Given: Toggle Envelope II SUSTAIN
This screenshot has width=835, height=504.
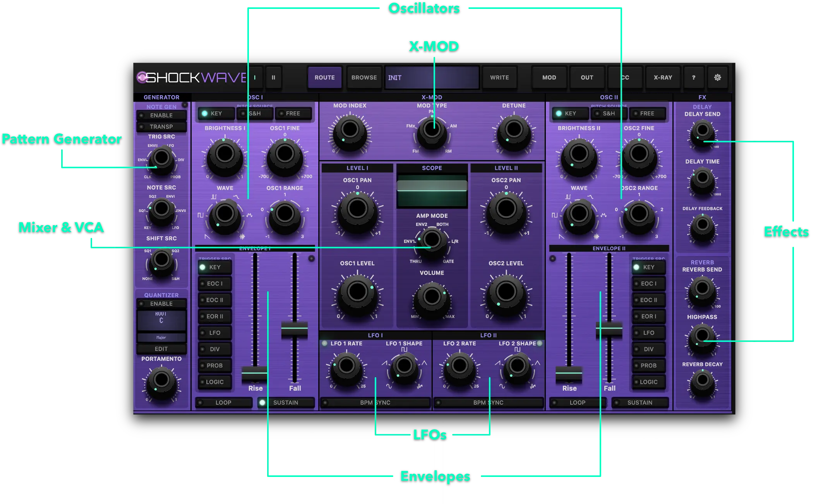Looking at the screenshot, I should (640, 403).
